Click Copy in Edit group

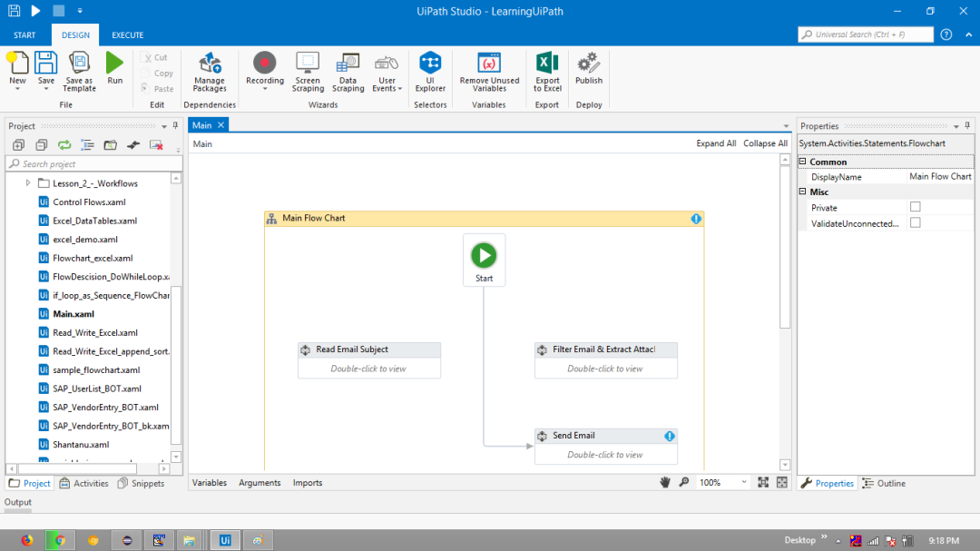pos(157,74)
